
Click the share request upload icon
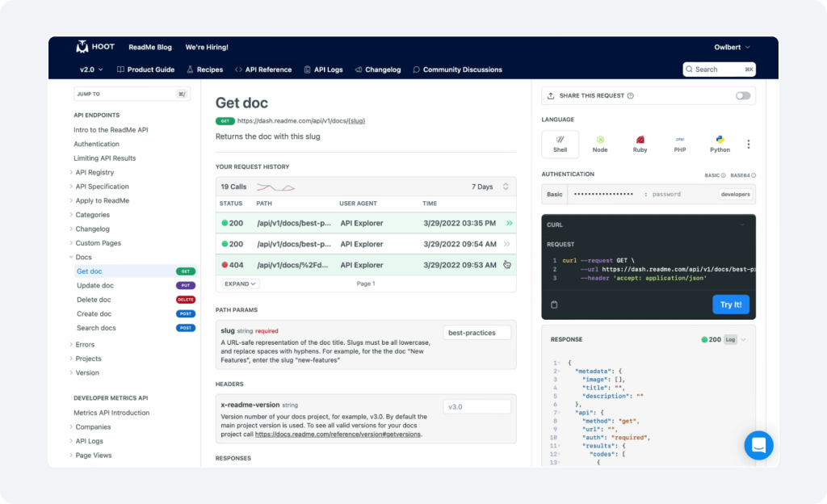551,96
